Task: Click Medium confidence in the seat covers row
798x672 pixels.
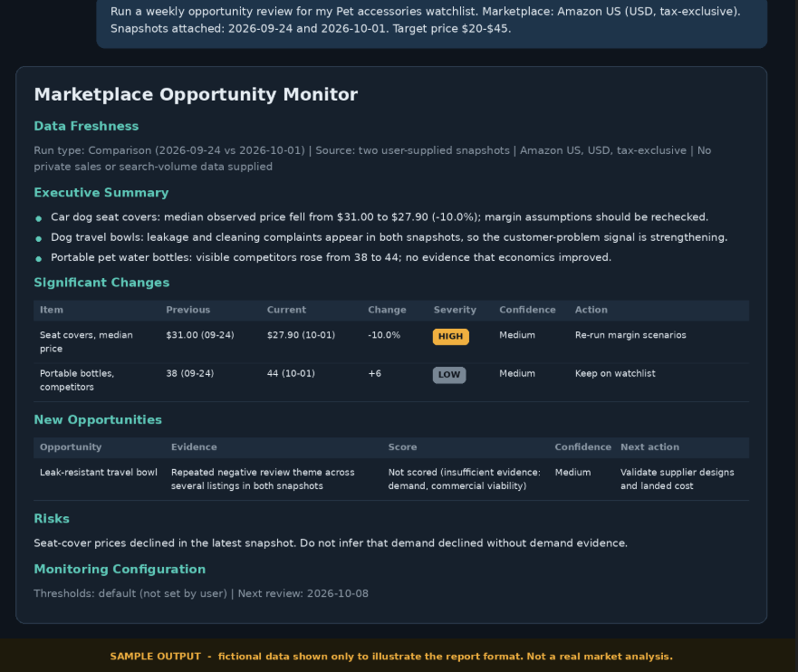Action: 517,335
